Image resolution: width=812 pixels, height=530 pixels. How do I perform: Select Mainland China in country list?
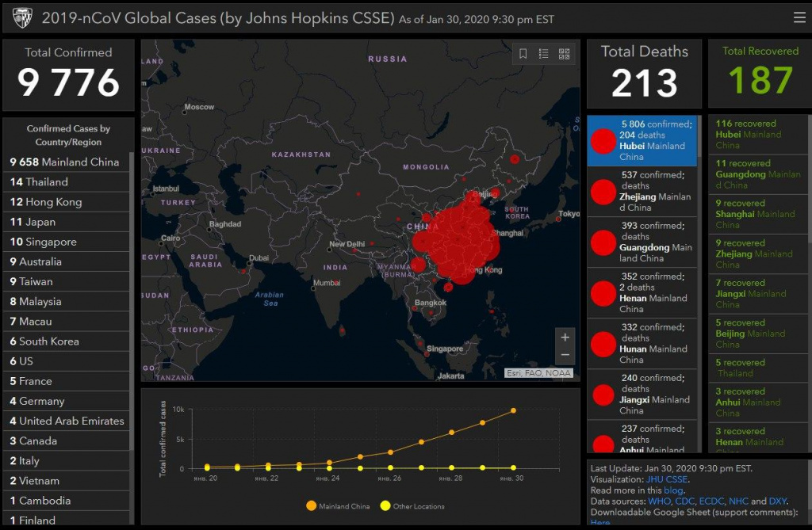coord(64,162)
